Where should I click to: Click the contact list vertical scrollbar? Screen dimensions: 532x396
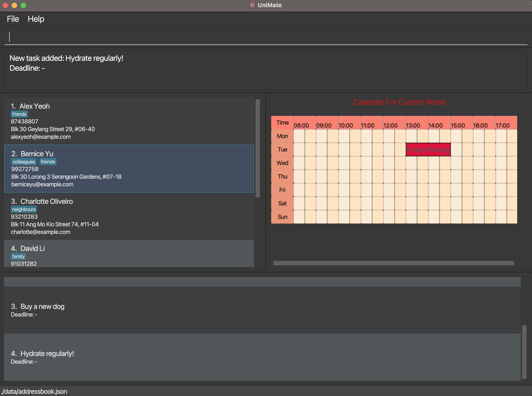(258, 148)
